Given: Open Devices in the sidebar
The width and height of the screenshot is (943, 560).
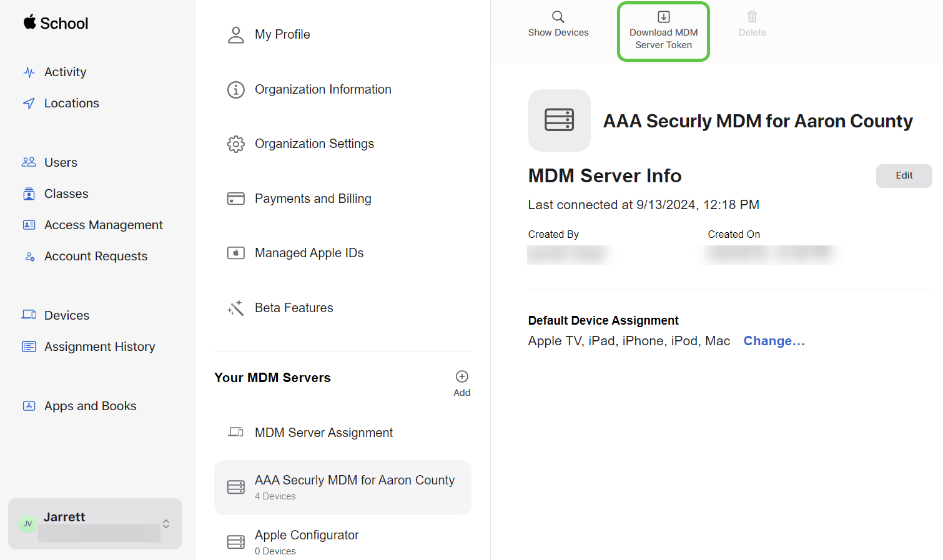Looking at the screenshot, I should 67,316.
